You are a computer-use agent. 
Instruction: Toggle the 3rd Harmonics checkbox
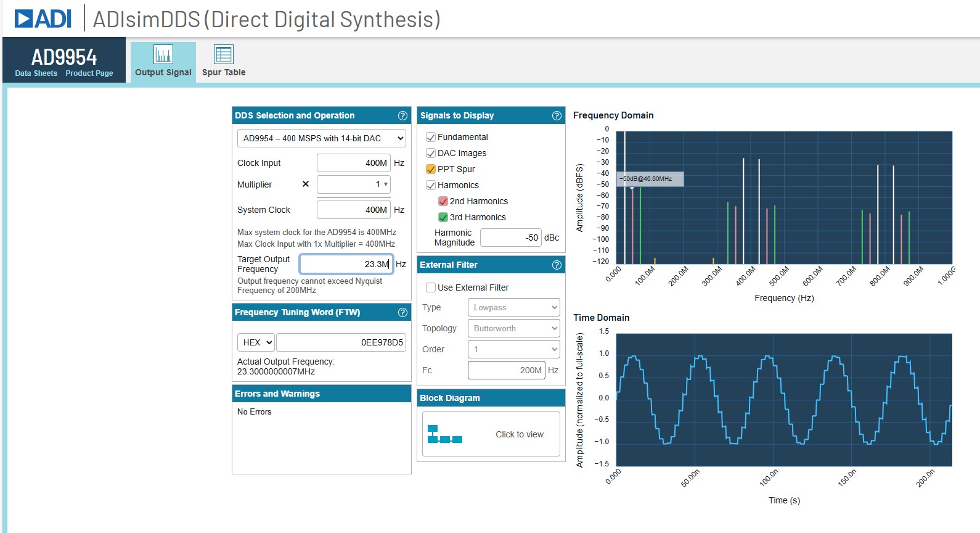(x=443, y=217)
